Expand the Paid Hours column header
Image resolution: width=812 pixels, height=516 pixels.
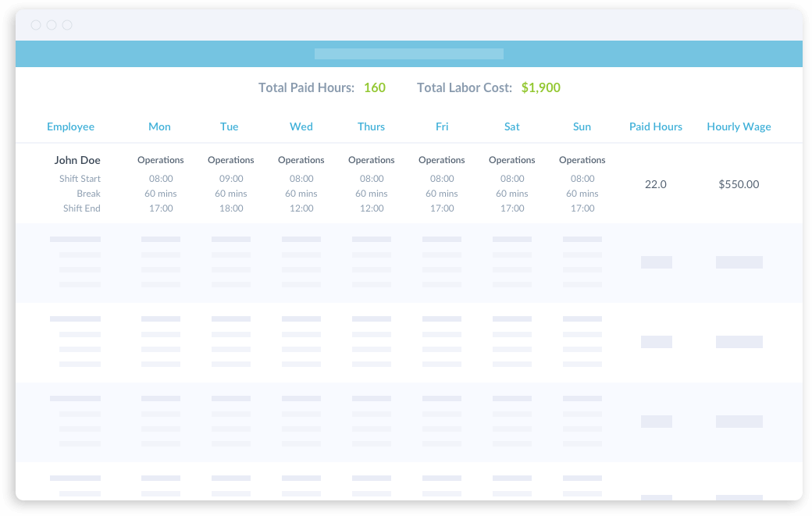tap(656, 126)
